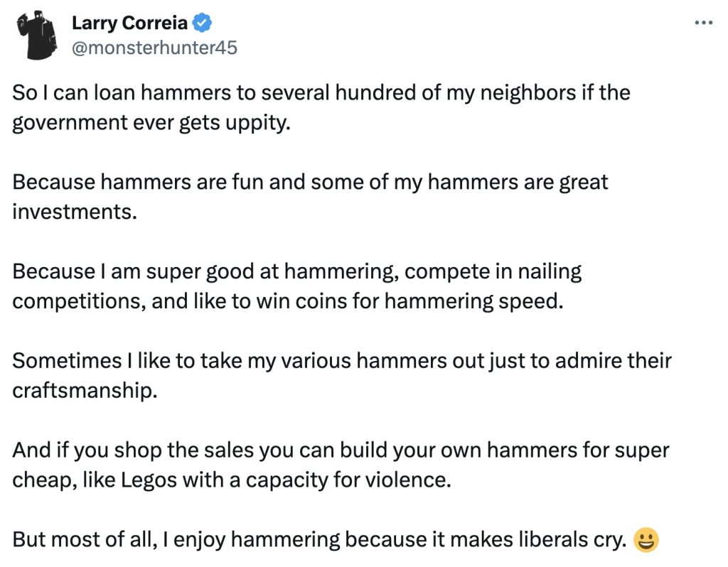Click the line starting "Sometimes I like to take"

[x=341, y=361]
